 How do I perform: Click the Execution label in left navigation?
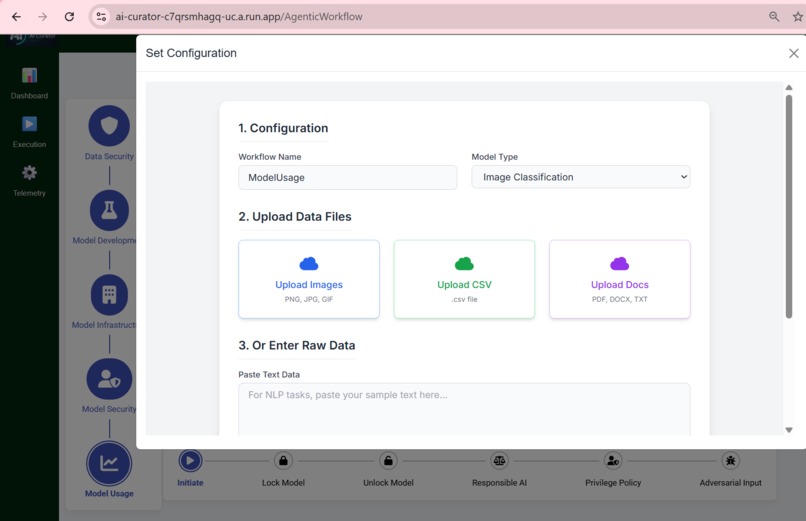(29, 144)
